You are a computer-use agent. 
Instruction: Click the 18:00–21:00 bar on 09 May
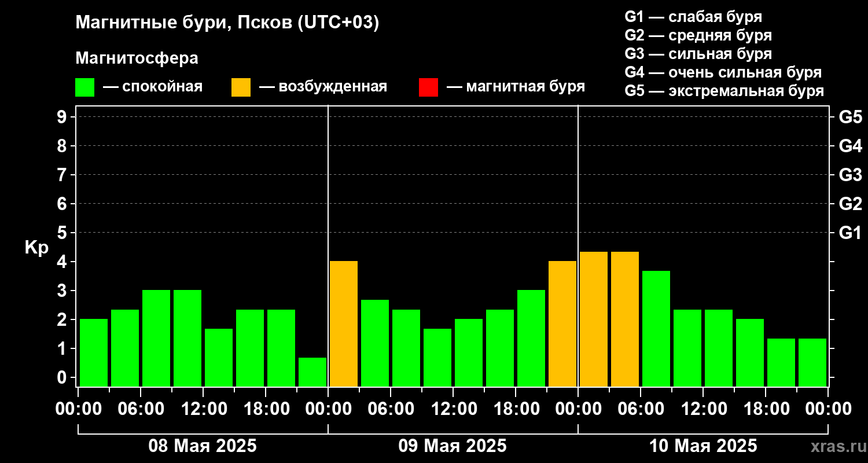531,338
